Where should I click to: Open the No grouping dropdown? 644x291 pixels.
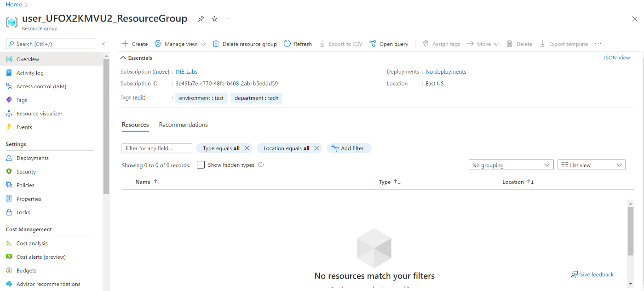pos(511,165)
